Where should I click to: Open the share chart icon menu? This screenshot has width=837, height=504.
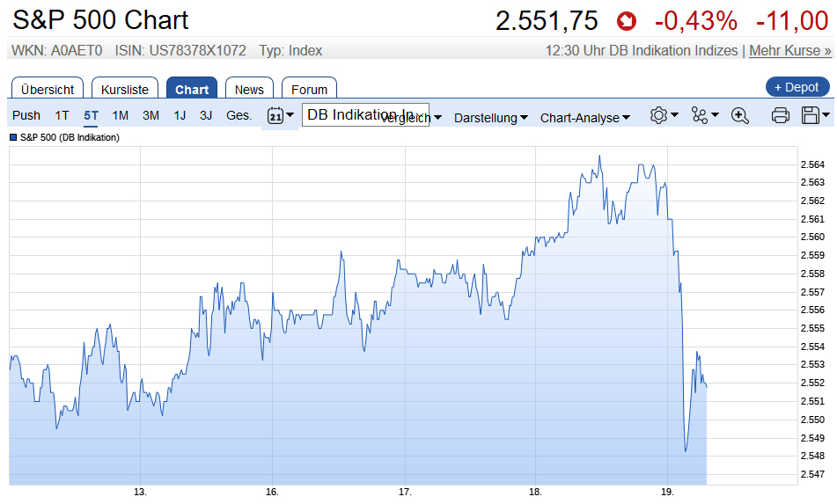[x=705, y=115]
